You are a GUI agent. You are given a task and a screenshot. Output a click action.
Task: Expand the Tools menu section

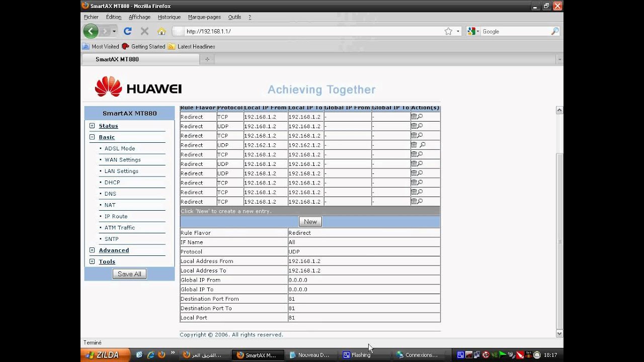(x=92, y=261)
